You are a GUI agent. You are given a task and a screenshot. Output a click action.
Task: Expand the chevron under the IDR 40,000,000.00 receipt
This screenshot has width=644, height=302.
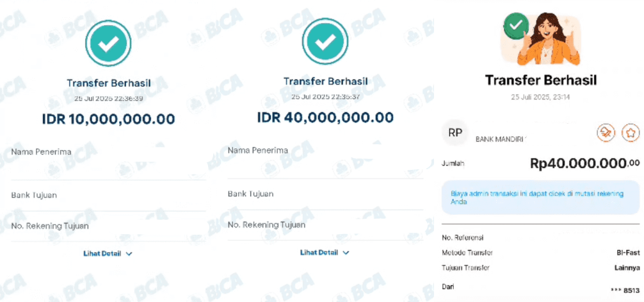point(346,253)
